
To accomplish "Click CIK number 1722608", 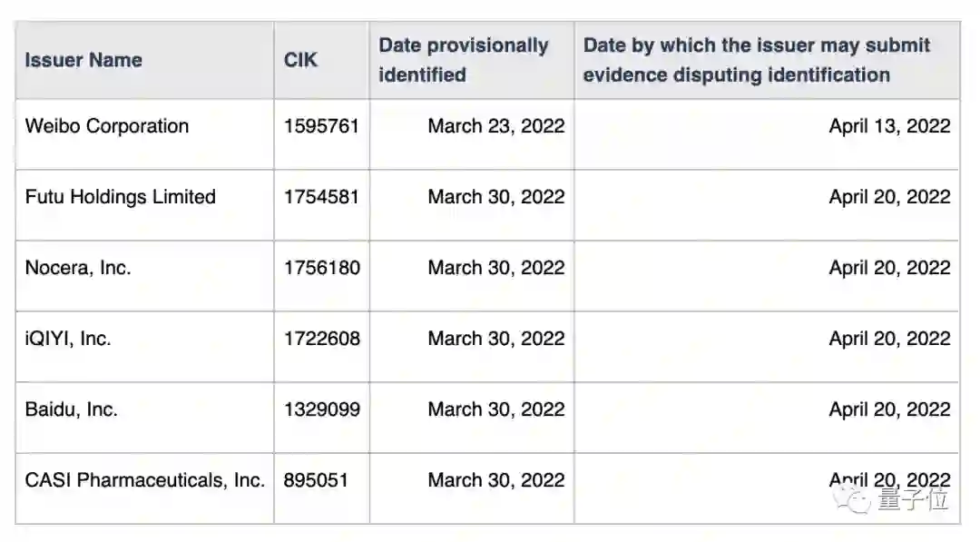I will click(321, 339).
